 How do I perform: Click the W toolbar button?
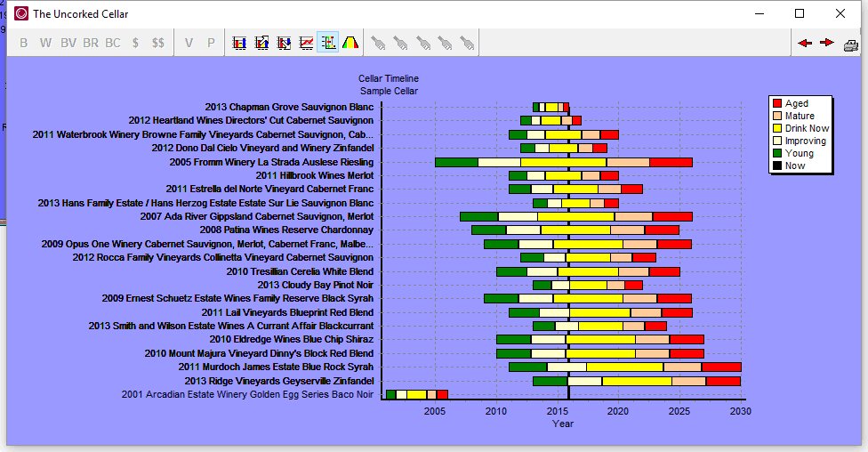(x=45, y=43)
